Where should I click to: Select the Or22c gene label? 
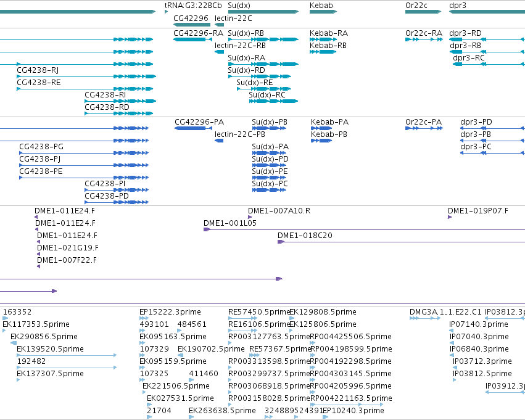[x=416, y=6]
